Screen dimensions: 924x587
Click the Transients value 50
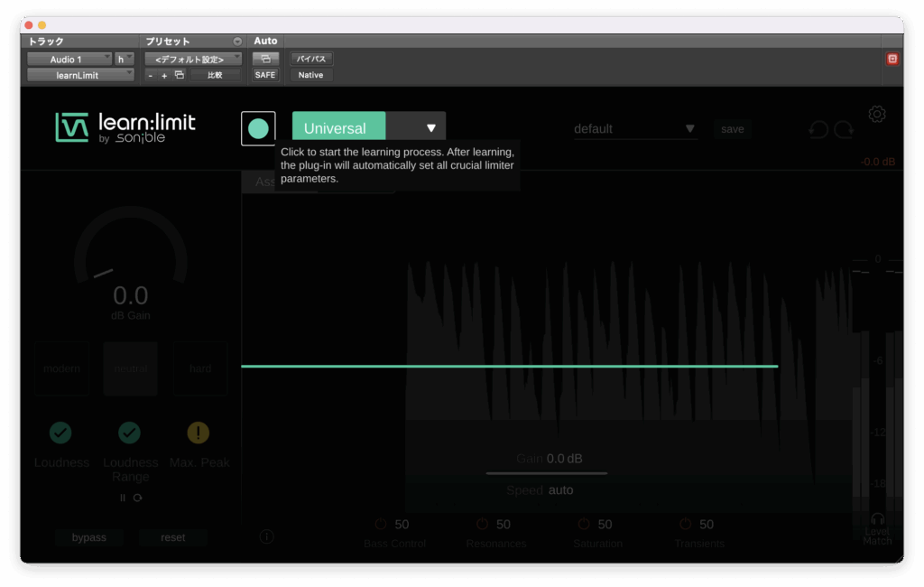(x=707, y=525)
